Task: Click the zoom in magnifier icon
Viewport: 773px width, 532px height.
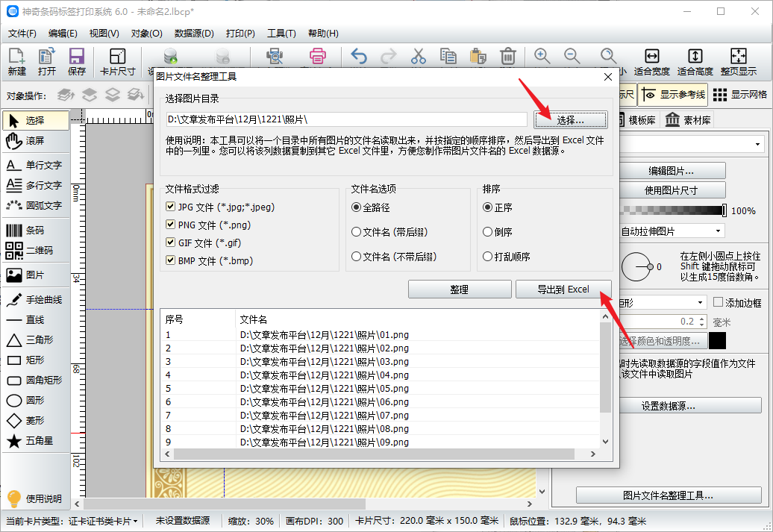Action: click(542, 56)
